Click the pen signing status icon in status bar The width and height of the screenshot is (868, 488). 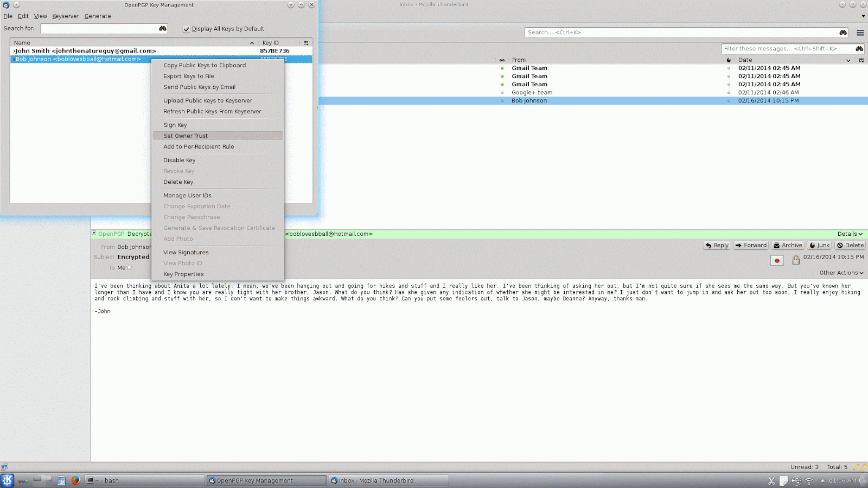tap(856, 467)
